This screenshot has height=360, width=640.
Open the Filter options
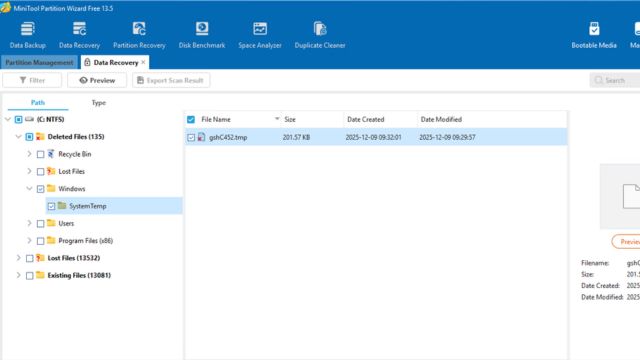pyautogui.click(x=32, y=80)
